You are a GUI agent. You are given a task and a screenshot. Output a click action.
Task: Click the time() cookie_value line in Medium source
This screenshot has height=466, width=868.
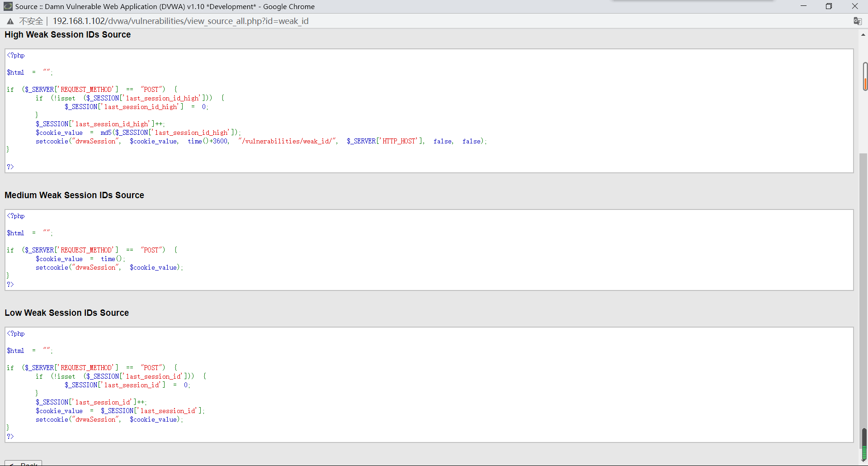pyautogui.click(x=80, y=259)
